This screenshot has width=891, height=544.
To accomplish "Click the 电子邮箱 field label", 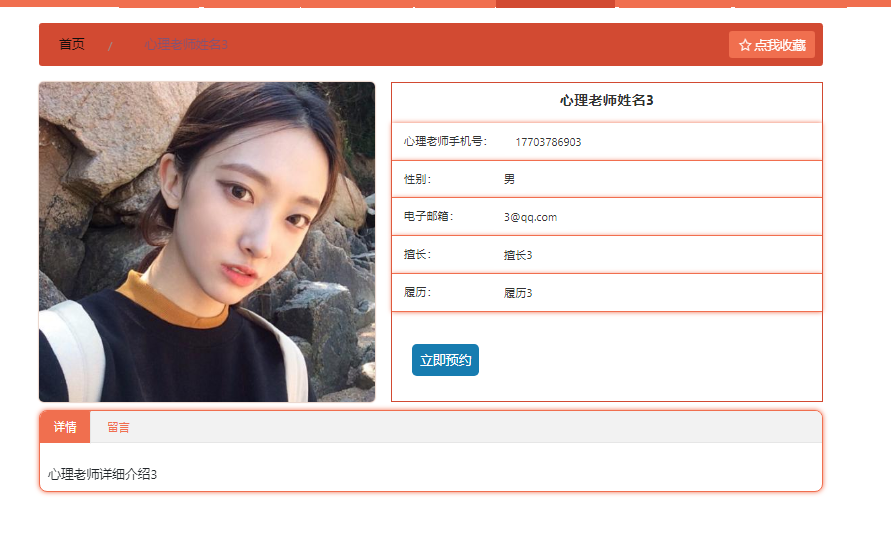I will (428, 217).
